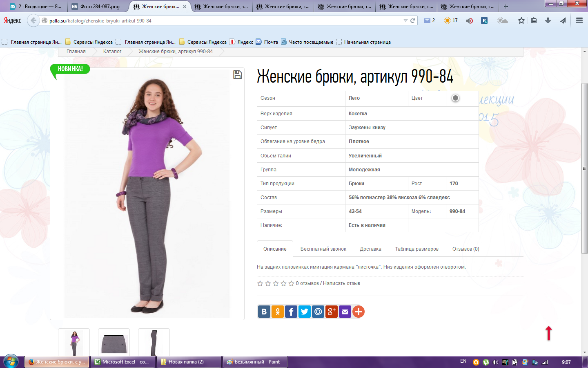588x368 pixels.
Task: Click the save floppy-disk icon on product image
Action: click(x=238, y=74)
